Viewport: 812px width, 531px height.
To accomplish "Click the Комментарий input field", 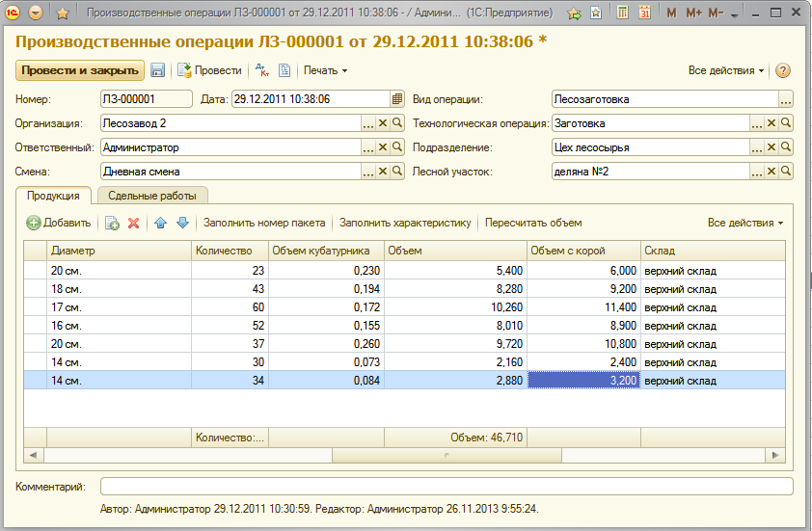I will tap(447, 487).
